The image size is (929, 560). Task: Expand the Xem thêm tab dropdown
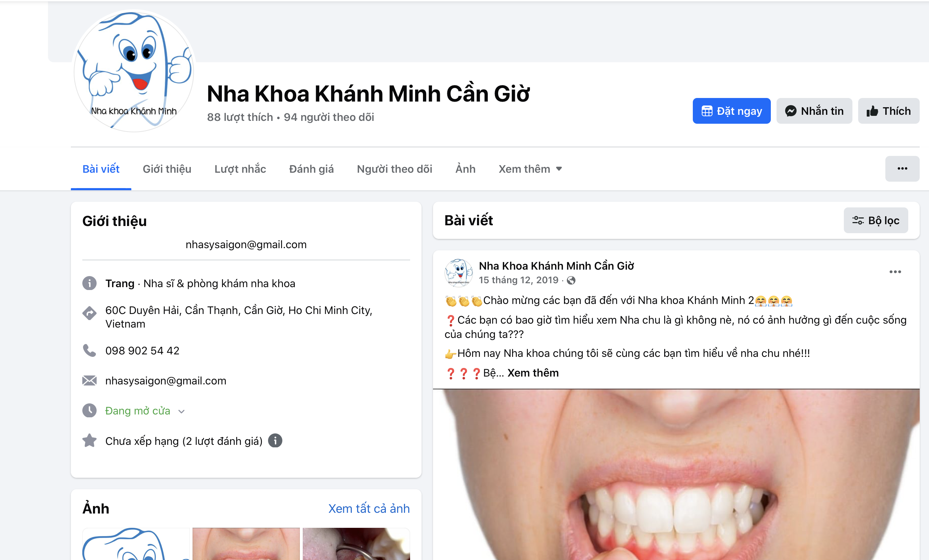[x=530, y=169]
